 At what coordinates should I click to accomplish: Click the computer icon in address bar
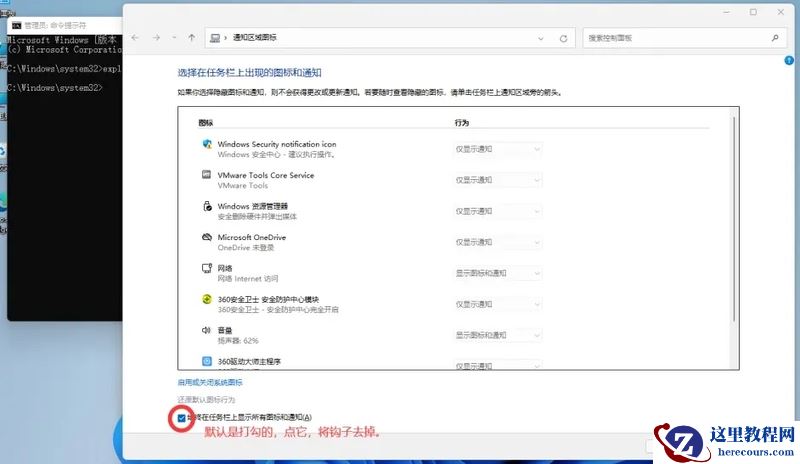click(x=215, y=38)
